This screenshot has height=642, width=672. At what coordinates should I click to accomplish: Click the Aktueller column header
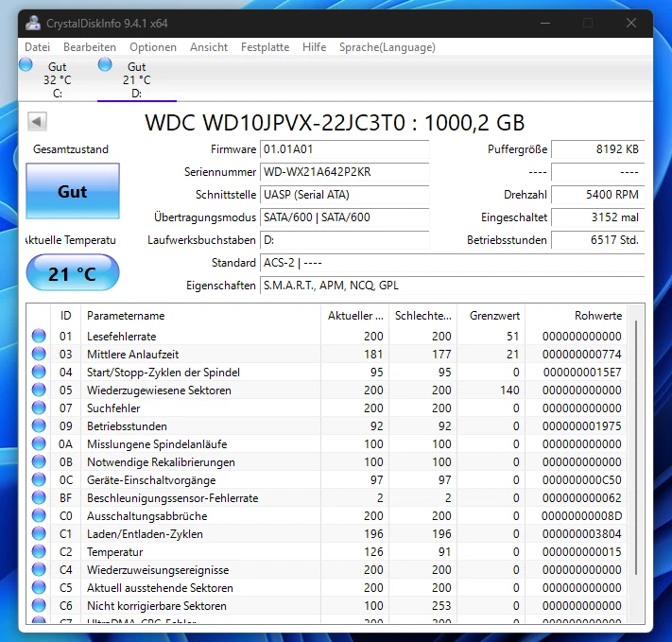point(354,316)
